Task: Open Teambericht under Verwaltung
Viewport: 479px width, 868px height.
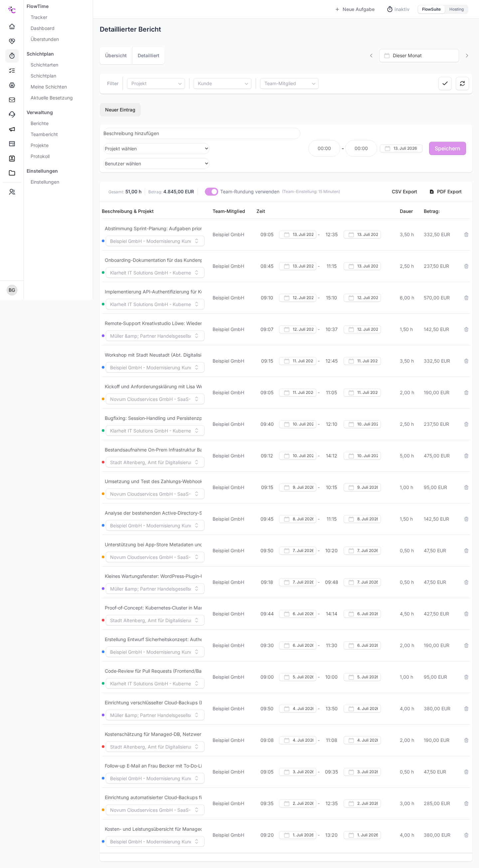Action: 44,134
